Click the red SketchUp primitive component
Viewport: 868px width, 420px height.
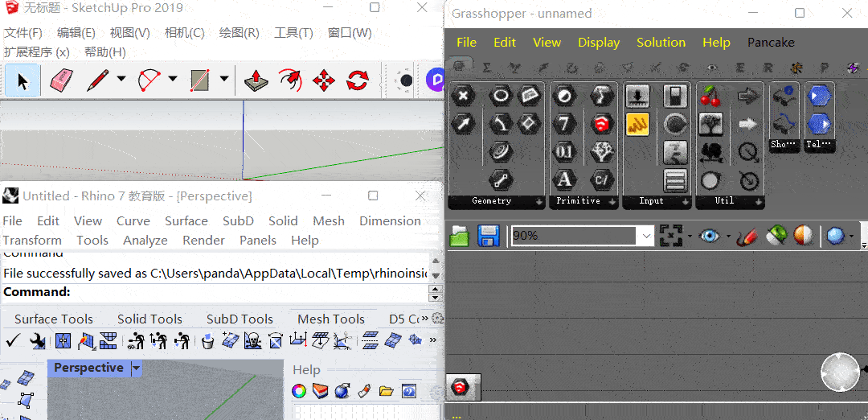click(602, 124)
